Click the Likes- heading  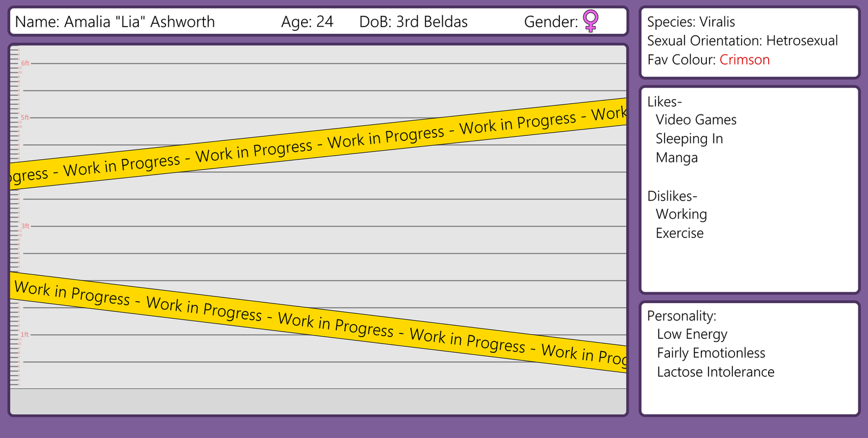665,102
